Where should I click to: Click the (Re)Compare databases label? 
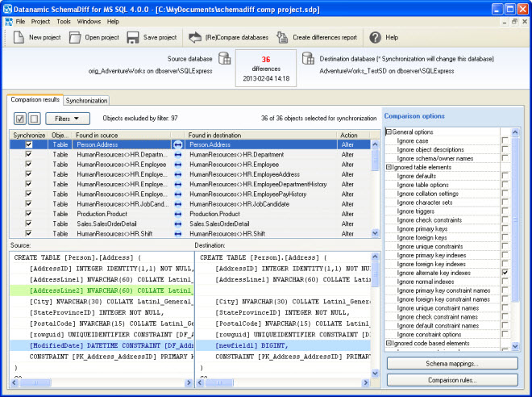point(237,37)
